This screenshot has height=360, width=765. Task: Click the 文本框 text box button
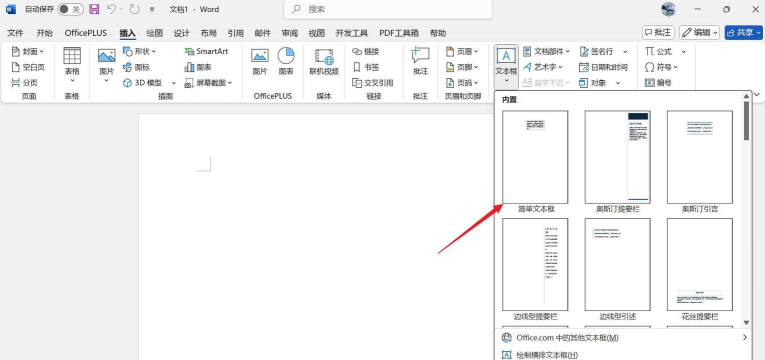pyautogui.click(x=506, y=61)
